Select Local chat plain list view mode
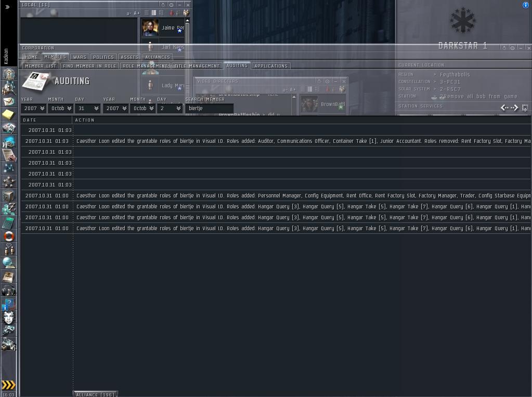 pyautogui.click(x=147, y=13)
